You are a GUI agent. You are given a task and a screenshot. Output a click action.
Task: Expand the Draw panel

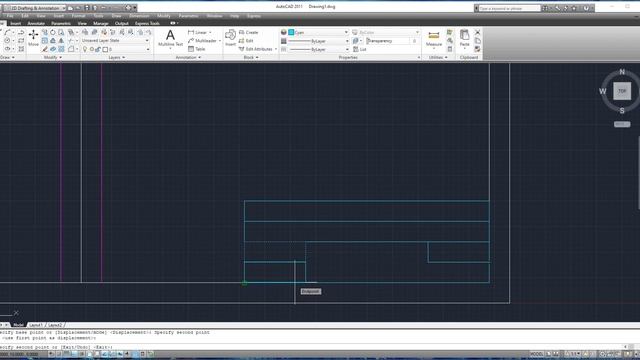(7, 58)
